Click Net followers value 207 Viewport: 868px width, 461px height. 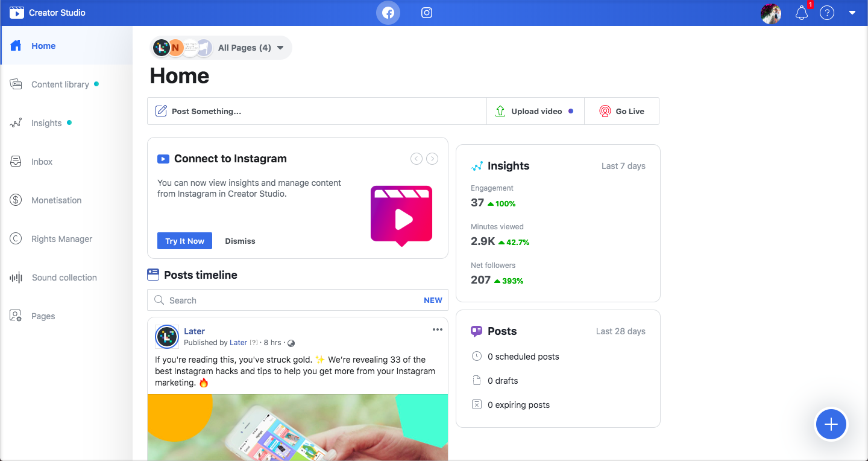pos(480,281)
